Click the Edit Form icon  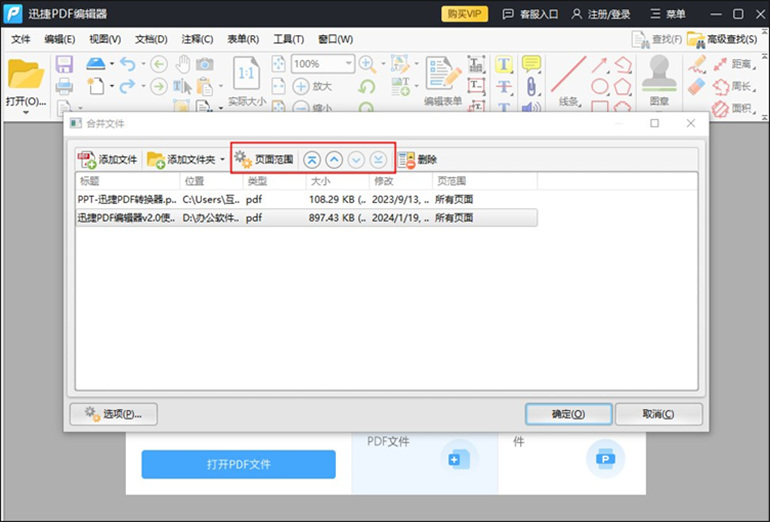[x=443, y=74]
